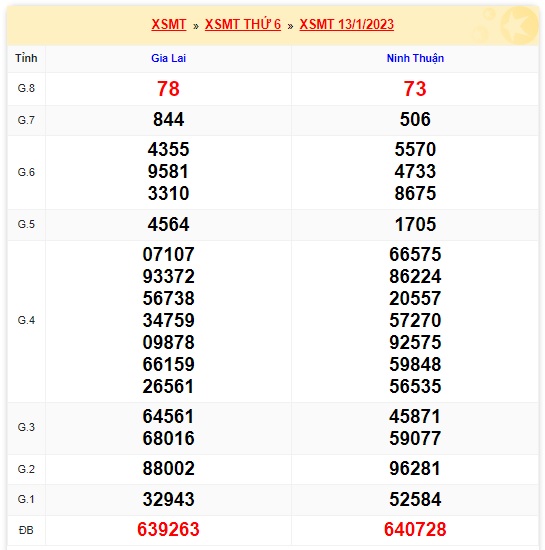Click Ninh Thuận G.1 number 52584
The height and width of the screenshot is (550, 545).
415,499
